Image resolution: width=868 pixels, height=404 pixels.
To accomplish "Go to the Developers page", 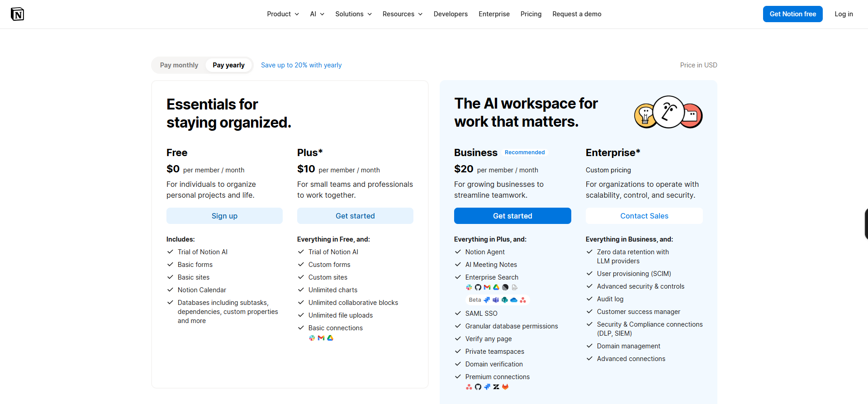I will point(451,14).
